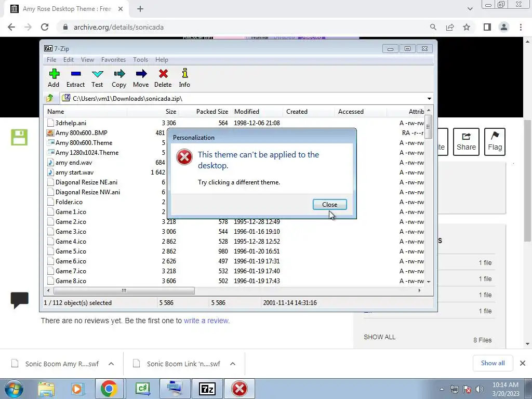Click the Flag button on archive.org
Screen dimensions: 532x399
pyautogui.click(x=495, y=142)
